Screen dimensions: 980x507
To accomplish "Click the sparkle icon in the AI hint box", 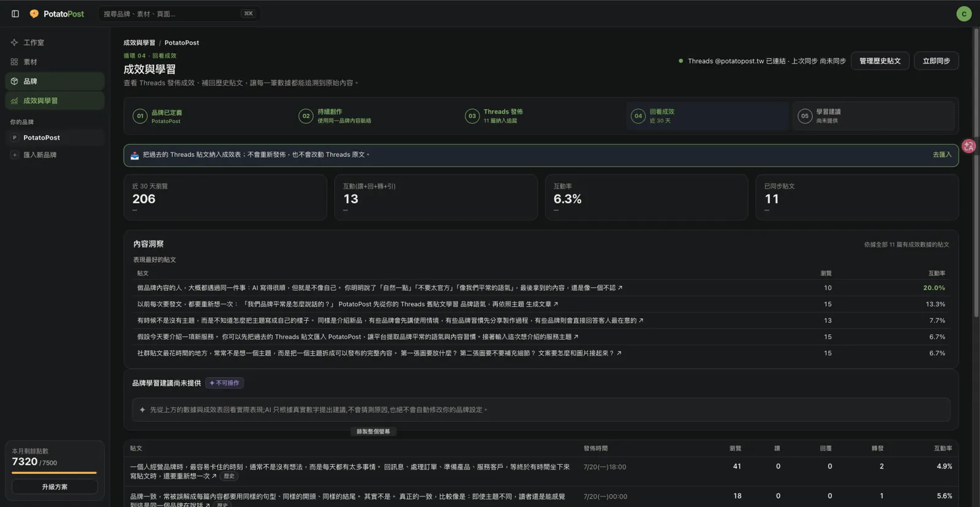I will click(143, 410).
